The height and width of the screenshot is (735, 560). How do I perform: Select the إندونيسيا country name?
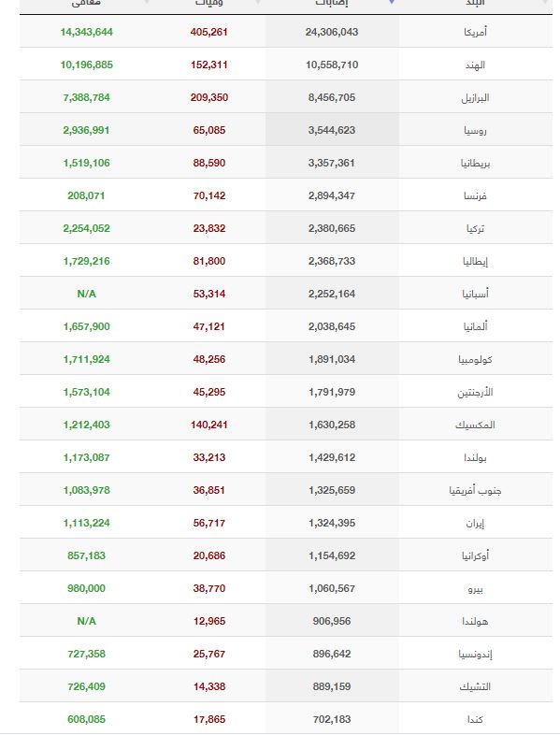(x=475, y=654)
